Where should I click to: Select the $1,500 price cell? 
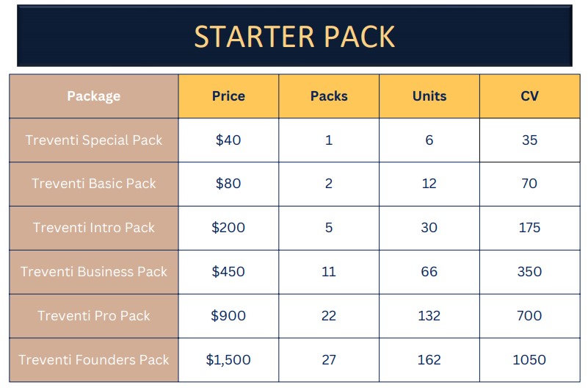click(228, 360)
